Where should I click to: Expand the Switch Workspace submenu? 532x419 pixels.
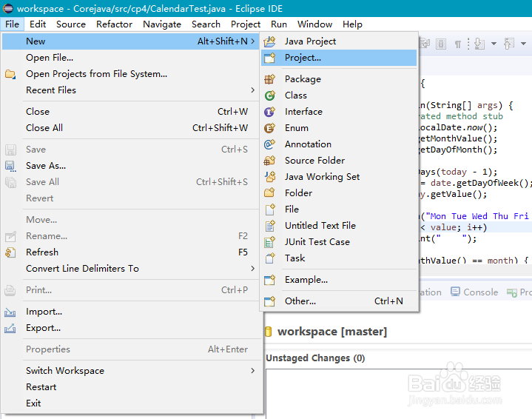point(130,371)
